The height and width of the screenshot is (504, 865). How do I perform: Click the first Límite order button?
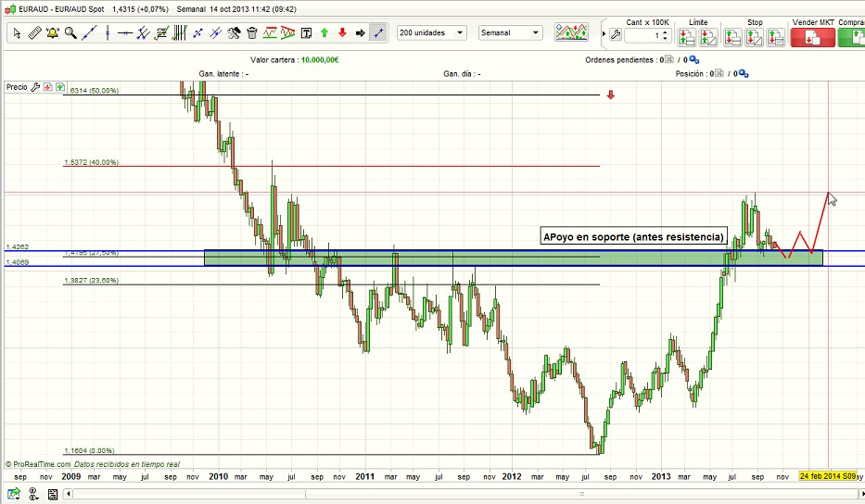pyautogui.click(x=687, y=37)
